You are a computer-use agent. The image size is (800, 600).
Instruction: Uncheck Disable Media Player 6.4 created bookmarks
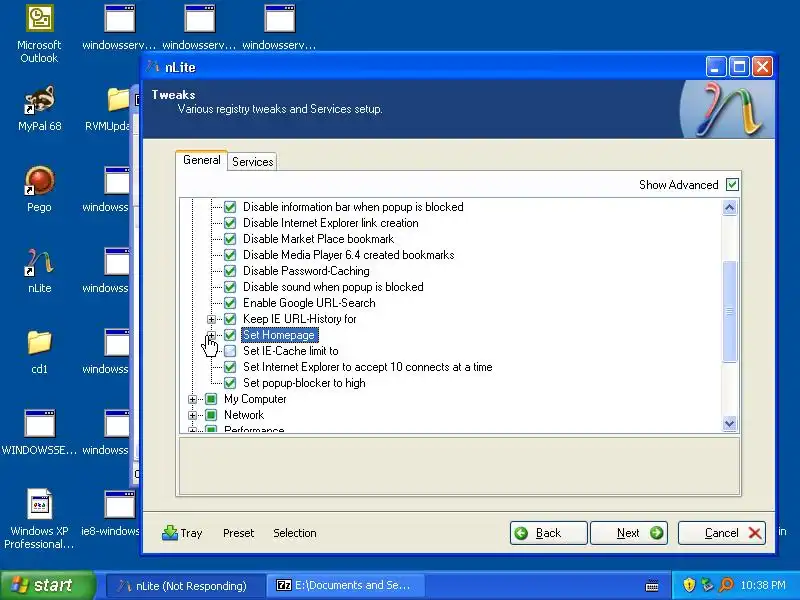click(230, 255)
